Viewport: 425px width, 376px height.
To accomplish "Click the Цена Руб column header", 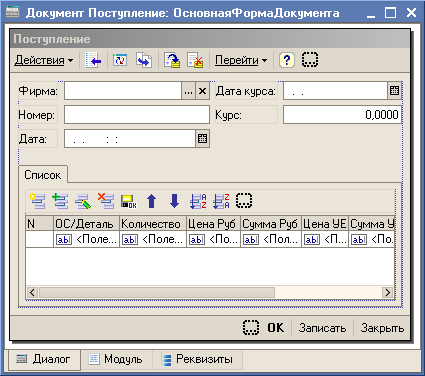I will point(214,224).
